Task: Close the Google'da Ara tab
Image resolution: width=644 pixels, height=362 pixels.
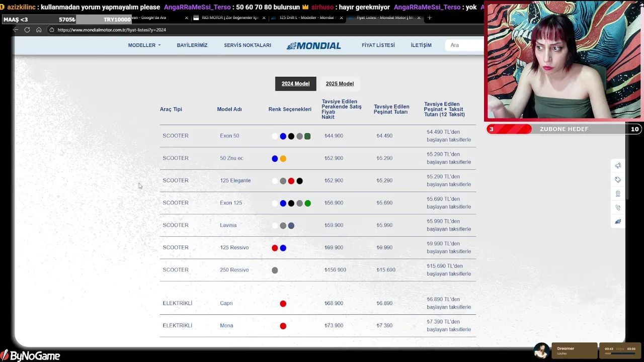Action: click(187, 18)
